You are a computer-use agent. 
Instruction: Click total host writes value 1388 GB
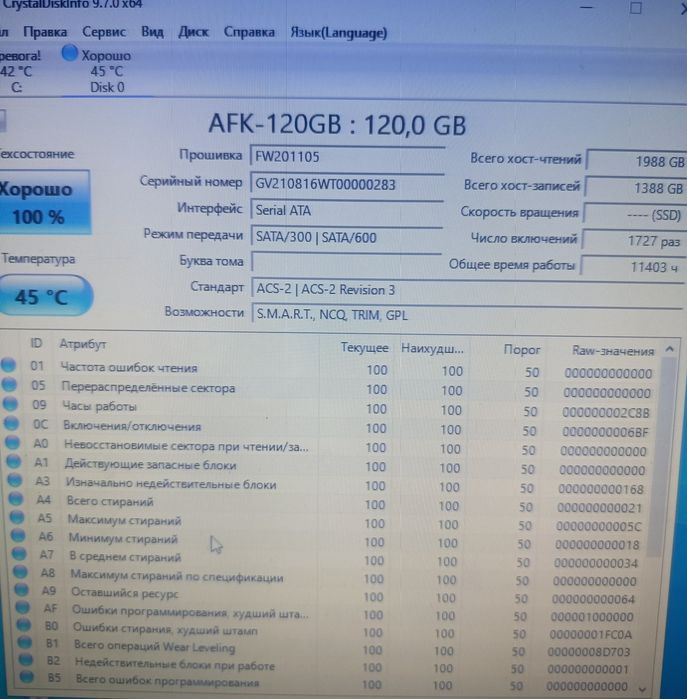pos(635,188)
